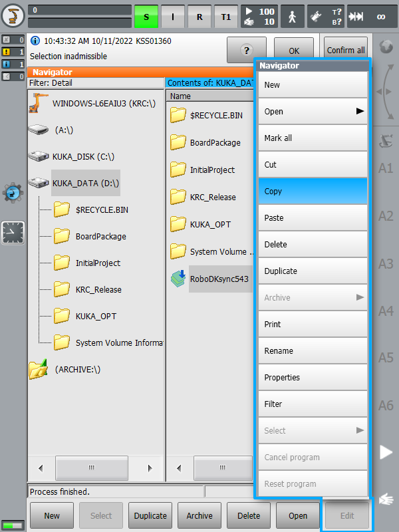The height and width of the screenshot is (532, 399).
Task: Select the (ARCHIVE:\) drive
Action: 65,369
